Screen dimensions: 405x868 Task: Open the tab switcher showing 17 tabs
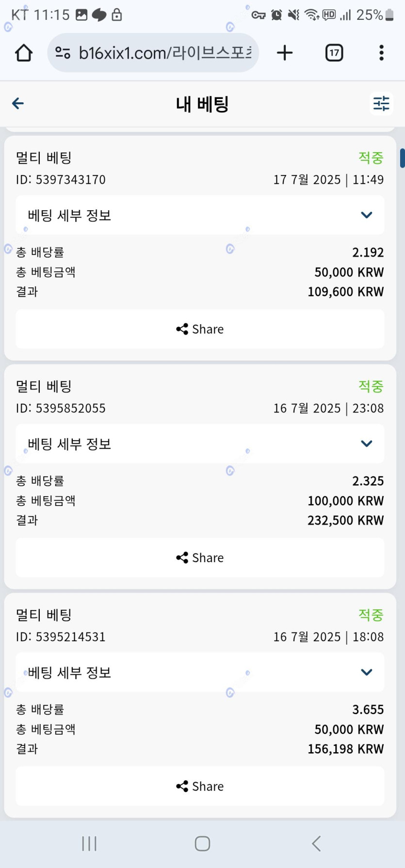point(334,53)
